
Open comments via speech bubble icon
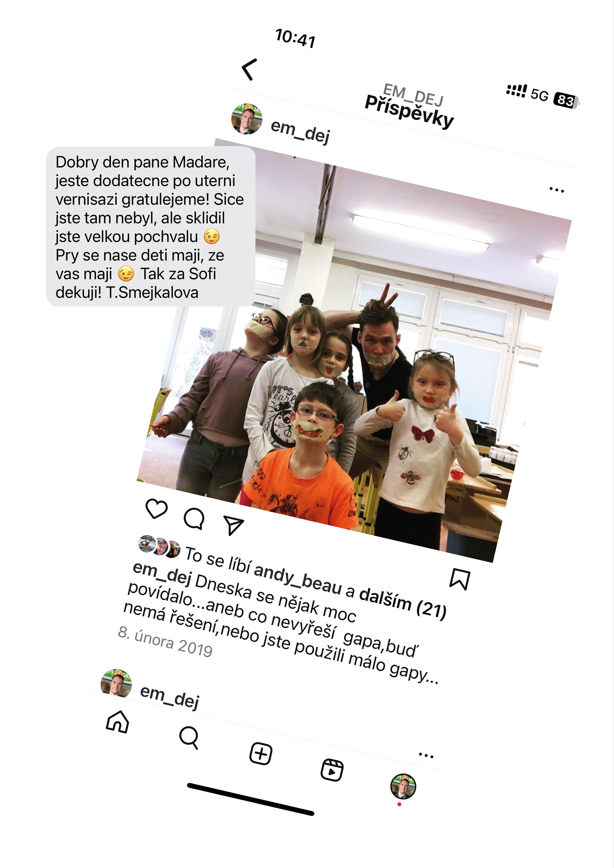pyautogui.click(x=194, y=519)
